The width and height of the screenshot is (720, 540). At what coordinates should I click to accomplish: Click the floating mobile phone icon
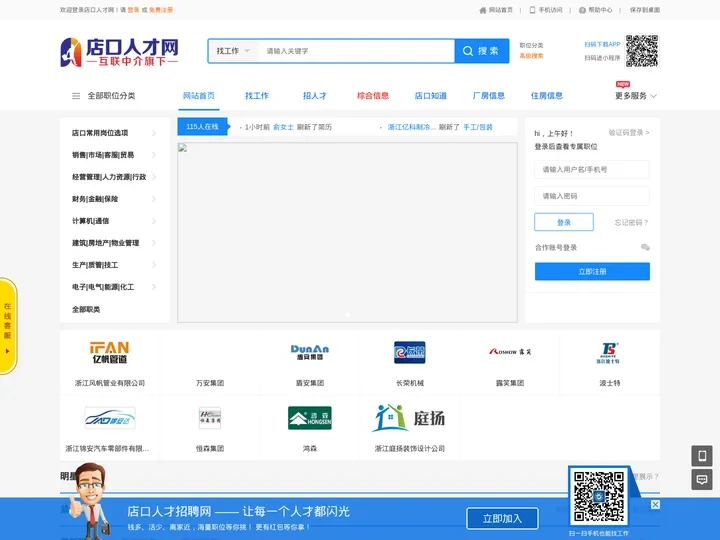[702, 456]
